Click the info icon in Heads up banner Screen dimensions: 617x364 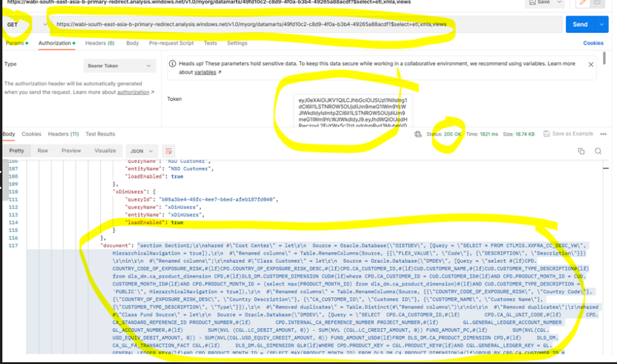(172, 64)
